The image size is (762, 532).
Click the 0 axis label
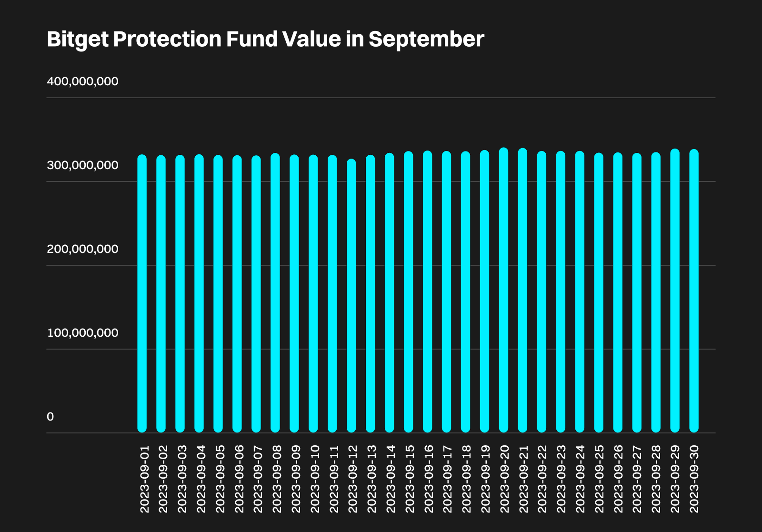[x=50, y=417]
